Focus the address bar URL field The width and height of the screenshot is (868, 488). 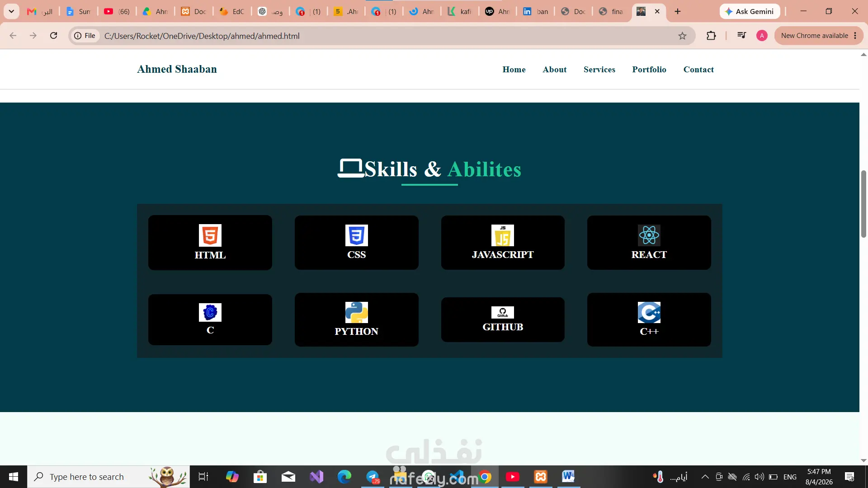pyautogui.click(x=382, y=36)
